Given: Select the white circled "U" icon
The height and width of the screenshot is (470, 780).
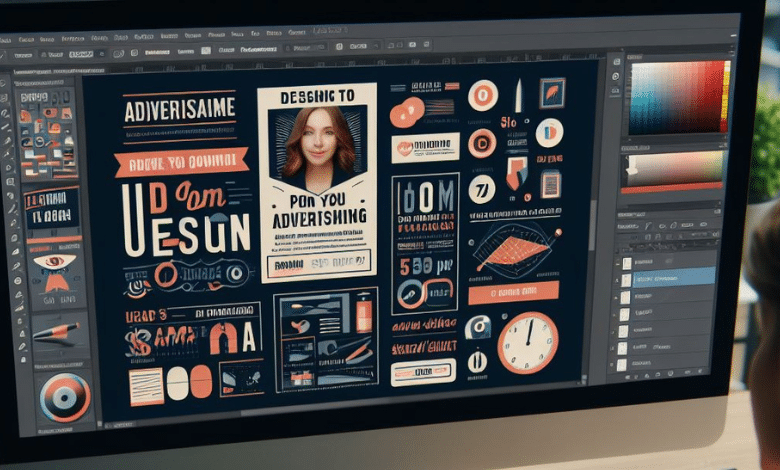Looking at the screenshot, I should 477,362.
